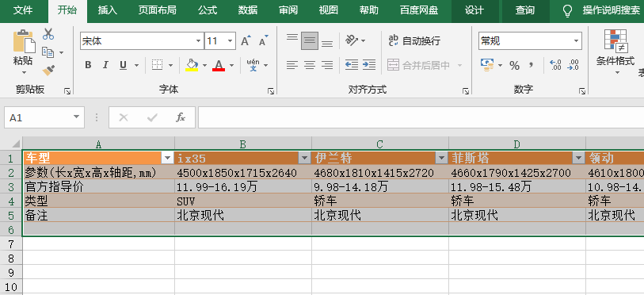This screenshot has width=644, height=295.
Task: Click the wén phonetic guide icon
Action: pos(253,65)
